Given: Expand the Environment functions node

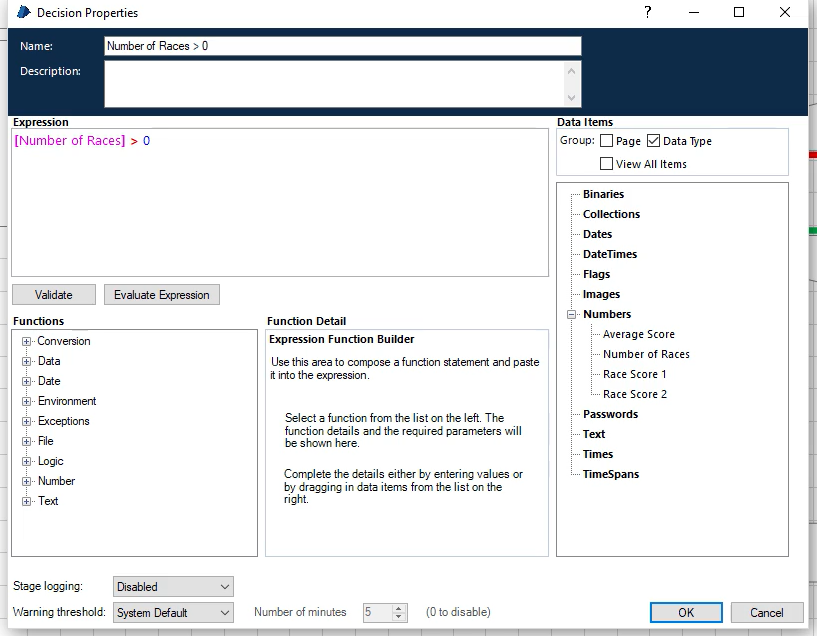Looking at the screenshot, I should click(26, 402).
